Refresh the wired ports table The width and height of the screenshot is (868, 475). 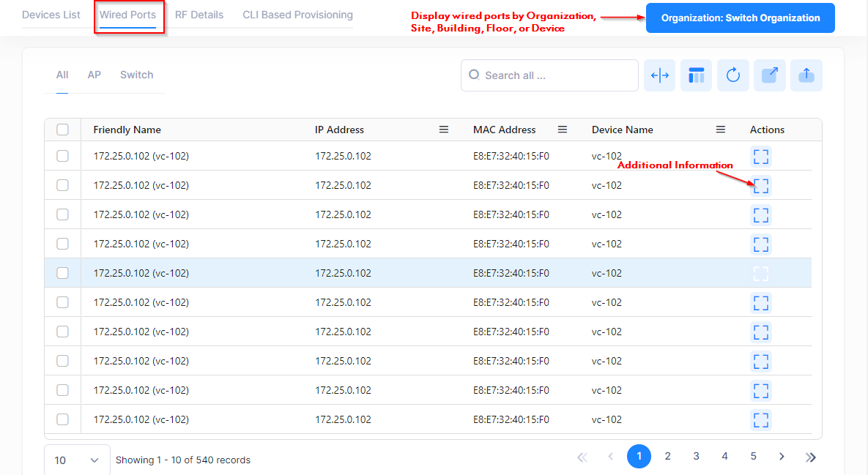click(x=733, y=75)
